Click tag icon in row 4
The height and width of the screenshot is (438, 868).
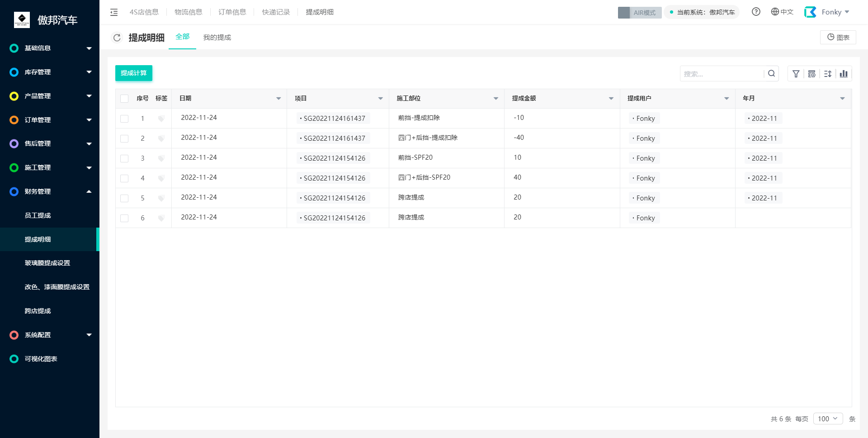(x=161, y=178)
